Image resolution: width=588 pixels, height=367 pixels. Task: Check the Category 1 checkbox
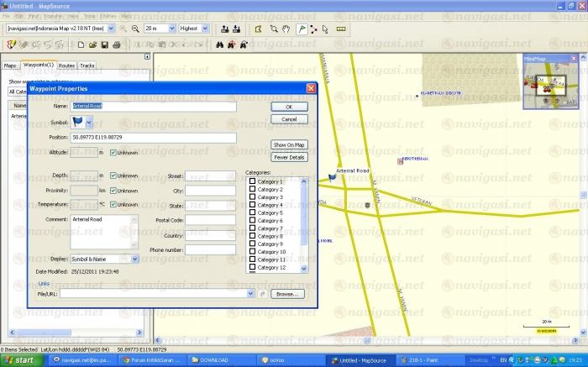pyautogui.click(x=252, y=181)
